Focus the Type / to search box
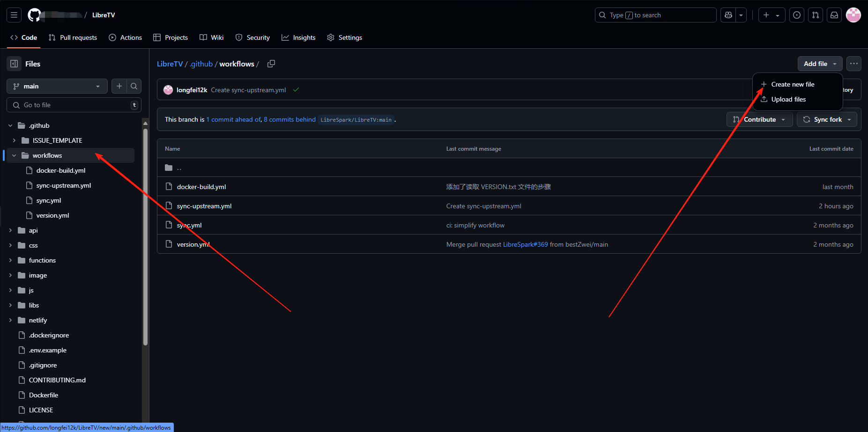868x432 pixels. click(x=655, y=15)
